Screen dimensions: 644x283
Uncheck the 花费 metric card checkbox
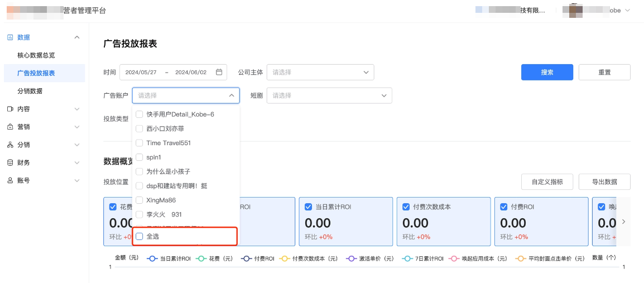pos(113,207)
